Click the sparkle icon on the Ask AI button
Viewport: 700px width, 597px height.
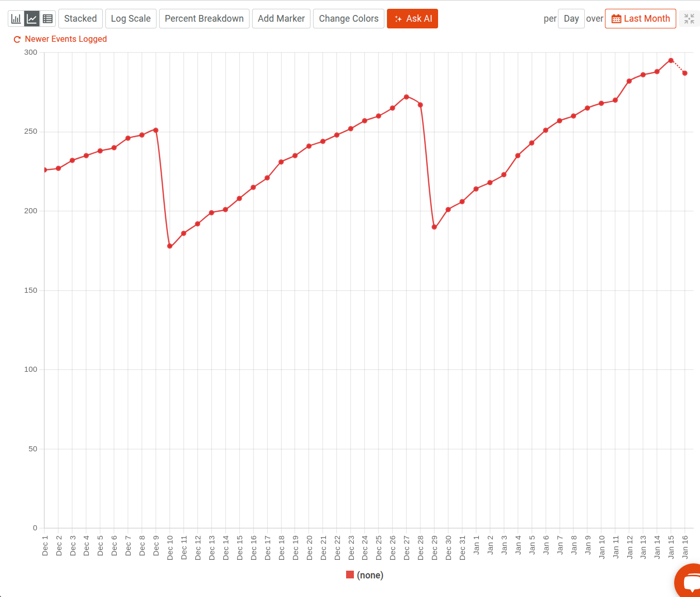click(x=398, y=19)
